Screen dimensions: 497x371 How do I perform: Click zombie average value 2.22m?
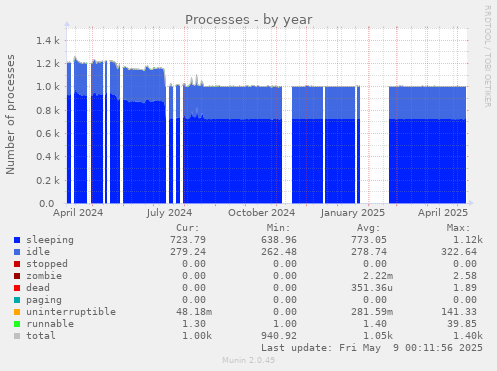[x=378, y=276]
